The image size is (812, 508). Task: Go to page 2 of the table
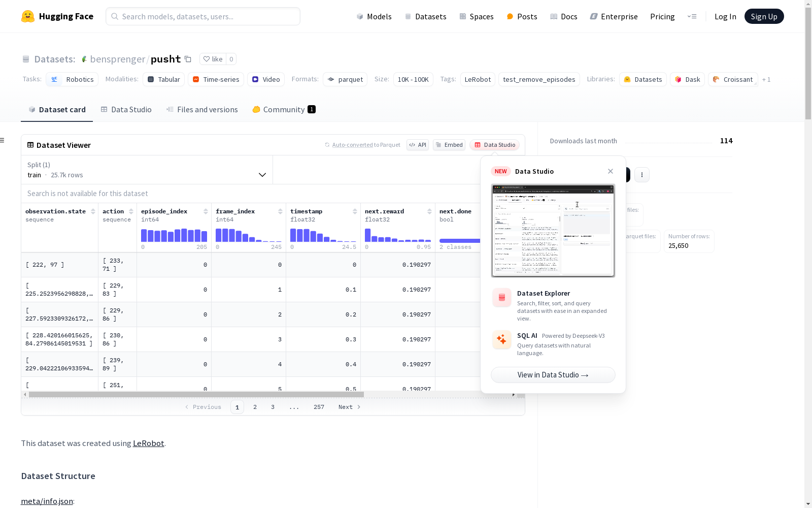(x=255, y=407)
